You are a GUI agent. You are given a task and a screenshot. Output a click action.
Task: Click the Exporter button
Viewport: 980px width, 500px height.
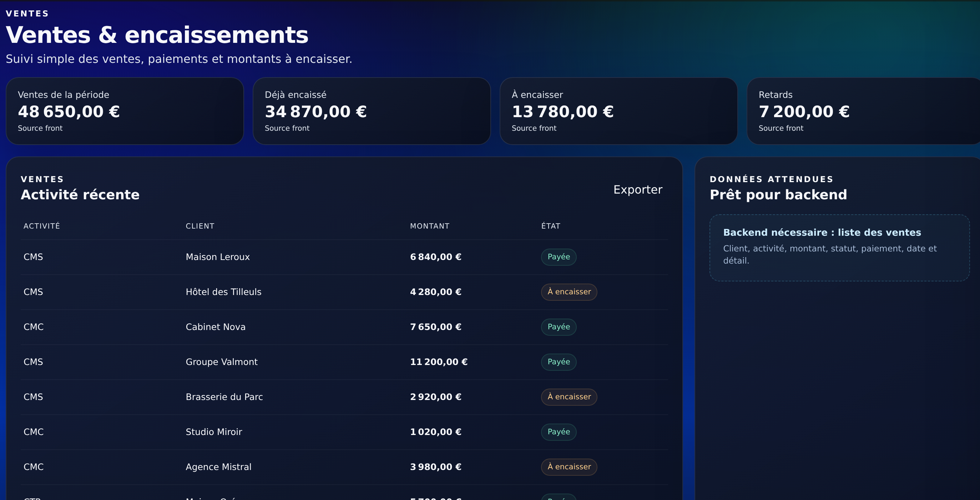point(638,190)
